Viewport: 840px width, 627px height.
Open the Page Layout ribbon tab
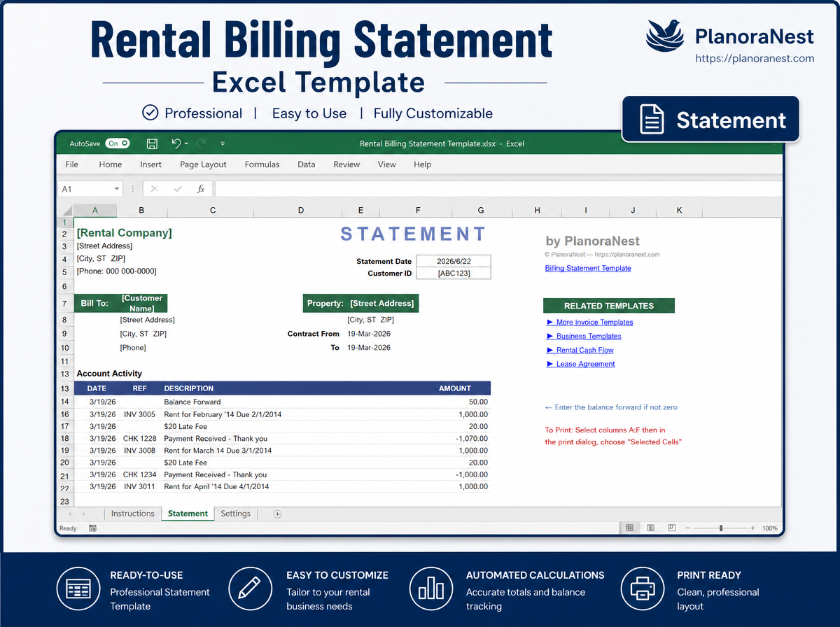tap(203, 164)
